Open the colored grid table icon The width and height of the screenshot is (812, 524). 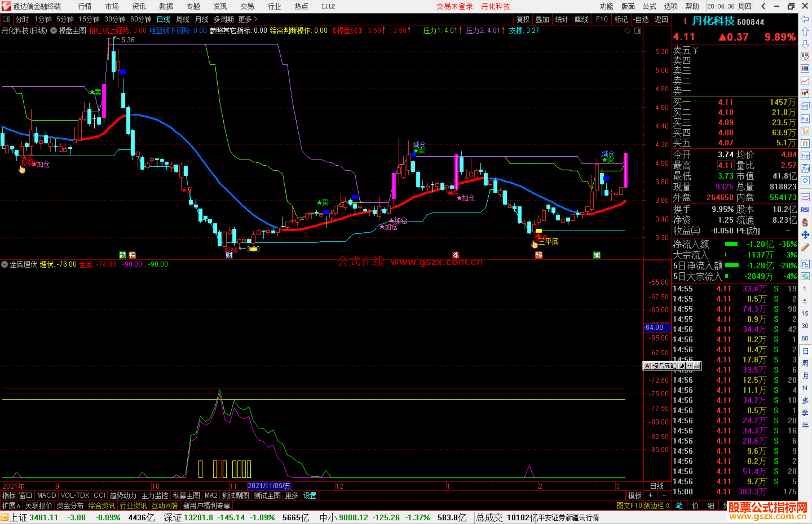tap(805, 68)
